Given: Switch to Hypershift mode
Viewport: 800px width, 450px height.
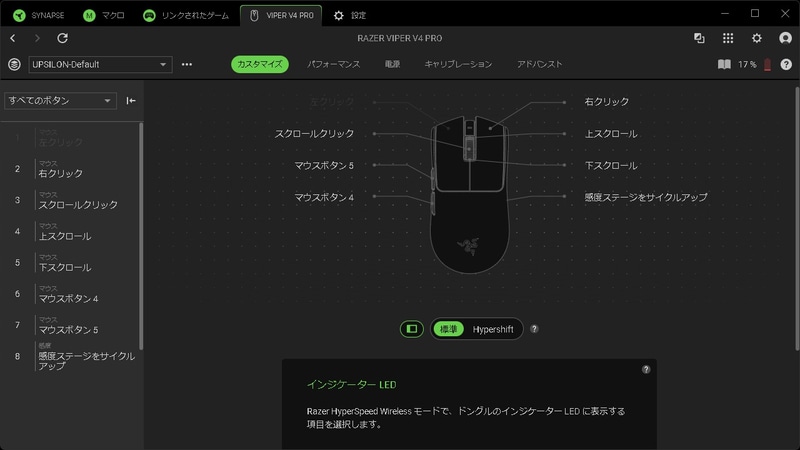Looking at the screenshot, I should pos(493,329).
